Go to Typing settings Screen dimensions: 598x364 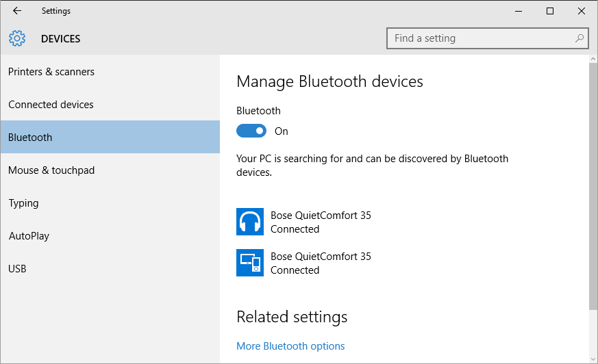[110, 203]
